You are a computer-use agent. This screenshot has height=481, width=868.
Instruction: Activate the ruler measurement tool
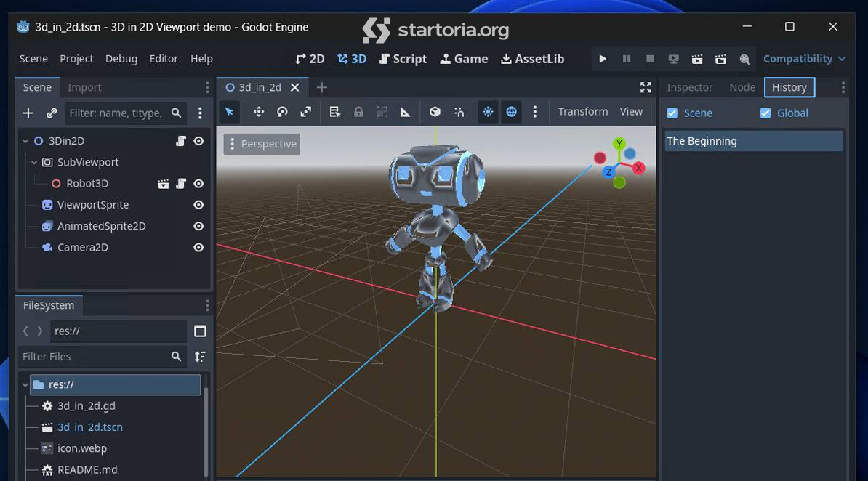click(405, 112)
